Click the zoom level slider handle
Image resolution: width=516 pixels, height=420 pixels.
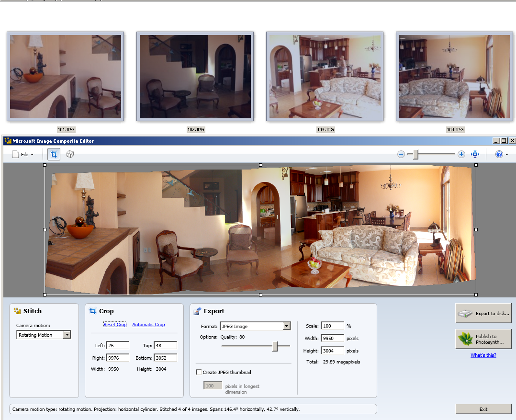[416, 154]
